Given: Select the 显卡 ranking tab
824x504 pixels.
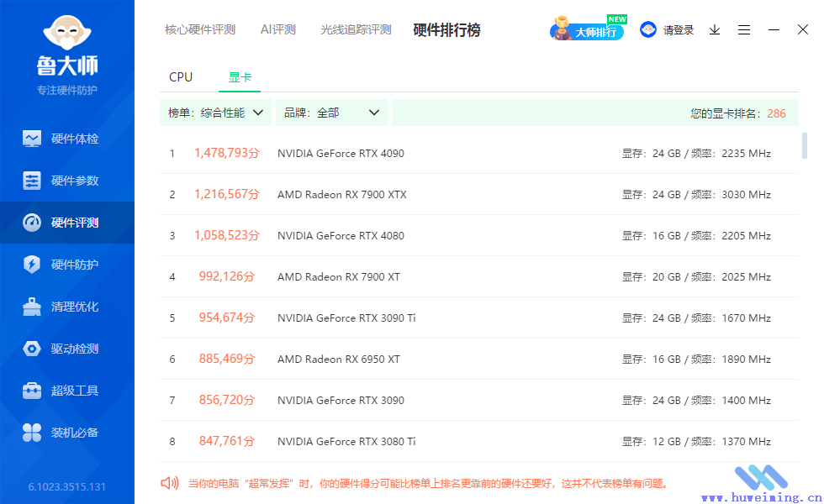Looking at the screenshot, I should coord(240,77).
